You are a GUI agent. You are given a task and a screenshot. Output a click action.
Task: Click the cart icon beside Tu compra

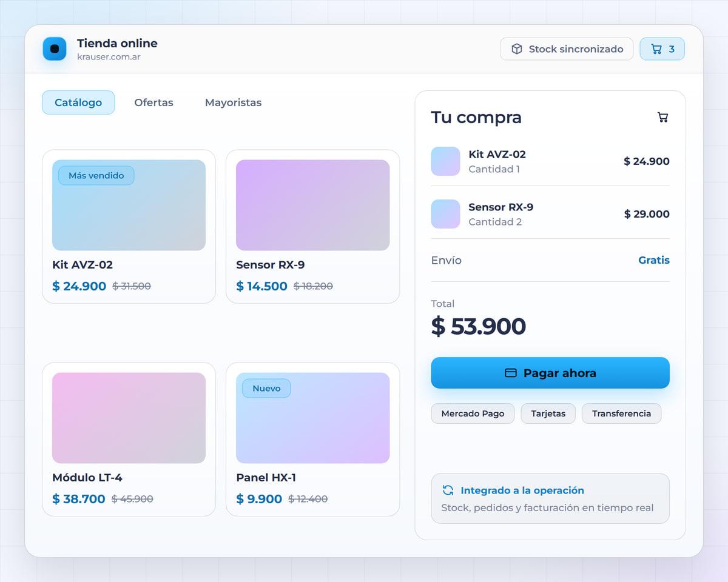[x=663, y=117]
